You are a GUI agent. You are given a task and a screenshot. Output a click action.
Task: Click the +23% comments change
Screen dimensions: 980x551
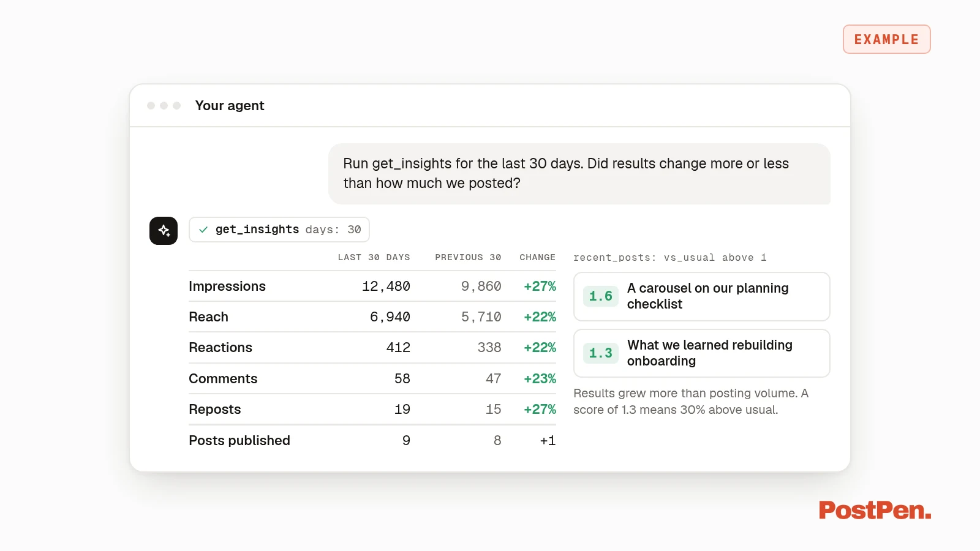[540, 379]
